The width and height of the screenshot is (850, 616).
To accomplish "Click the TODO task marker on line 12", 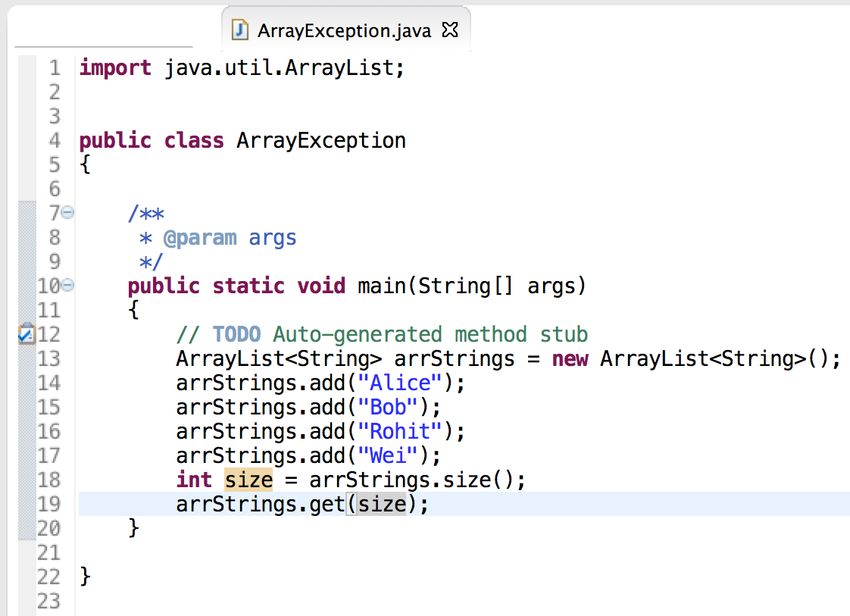I will pyautogui.click(x=27, y=333).
